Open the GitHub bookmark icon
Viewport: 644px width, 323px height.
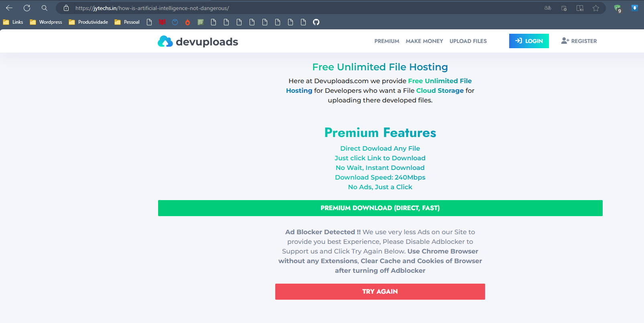pos(316,22)
